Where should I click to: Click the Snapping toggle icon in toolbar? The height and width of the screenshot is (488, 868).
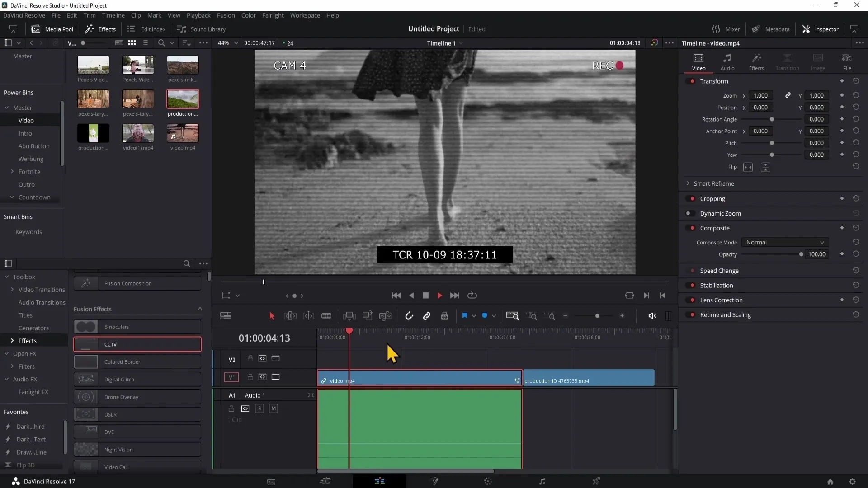pos(409,316)
